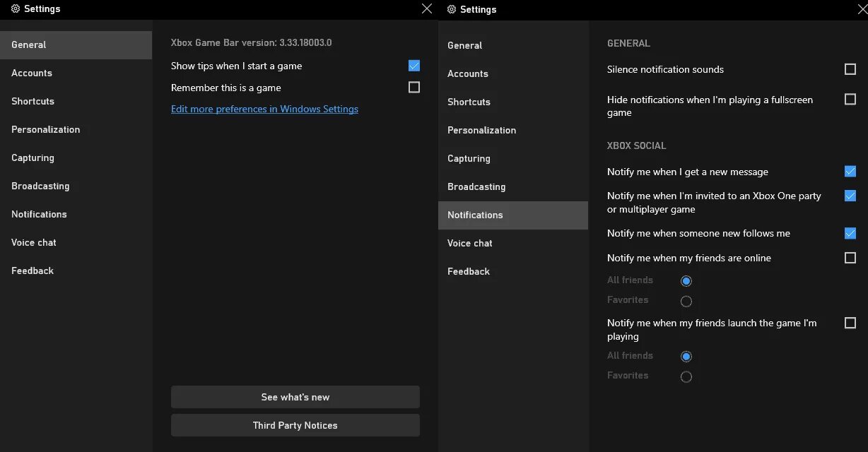Screen dimensions: 868x452
Task: Click the gear icon in right Settings title
Action: coord(452,9)
